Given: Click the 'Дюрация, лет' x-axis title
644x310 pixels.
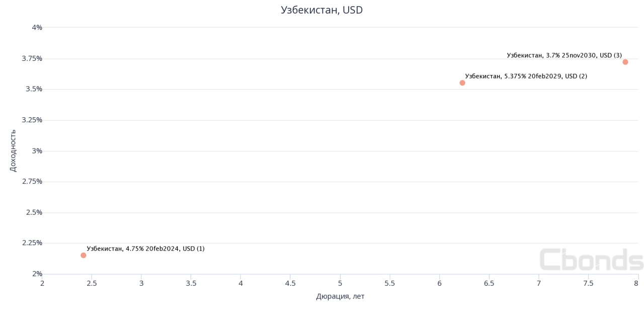Looking at the screenshot, I should (x=340, y=296).
